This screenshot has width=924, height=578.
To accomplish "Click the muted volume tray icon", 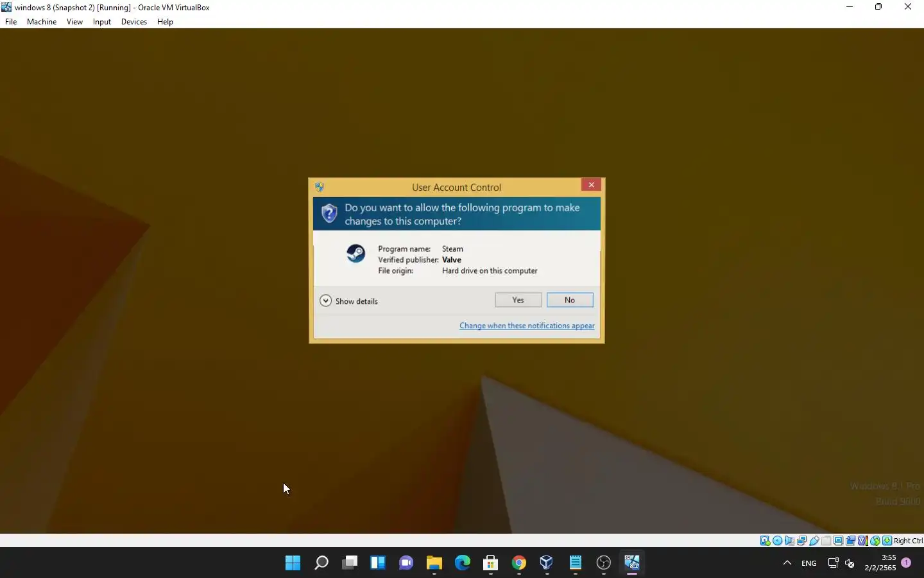I will click(850, 563).
